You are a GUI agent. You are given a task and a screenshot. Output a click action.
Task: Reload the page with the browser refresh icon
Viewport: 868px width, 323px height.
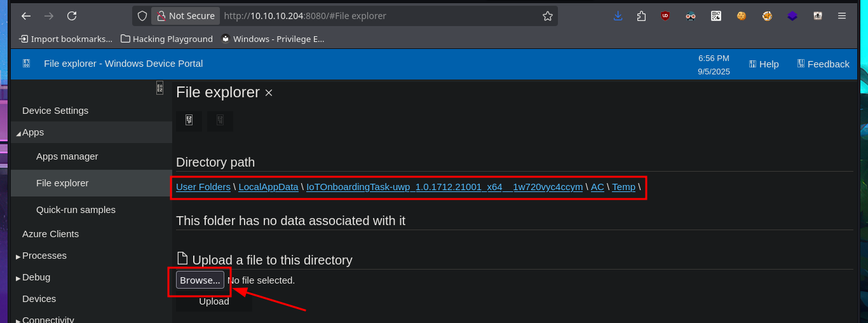72,16
